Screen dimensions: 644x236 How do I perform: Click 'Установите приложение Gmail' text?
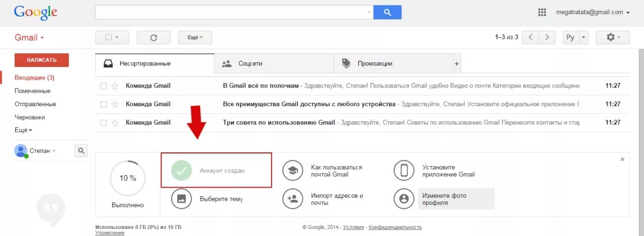click(449, 171)
